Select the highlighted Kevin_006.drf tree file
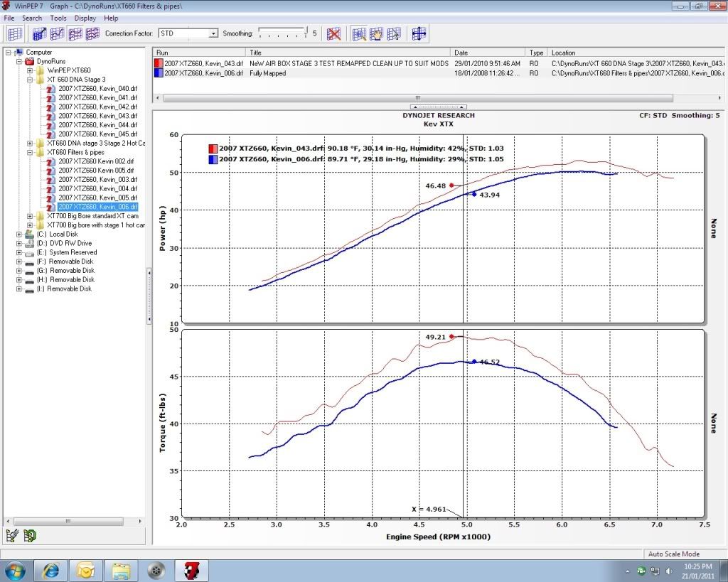The width and height of the screenshot is (728, 582). pyautogui.click(x=97, y=207)
